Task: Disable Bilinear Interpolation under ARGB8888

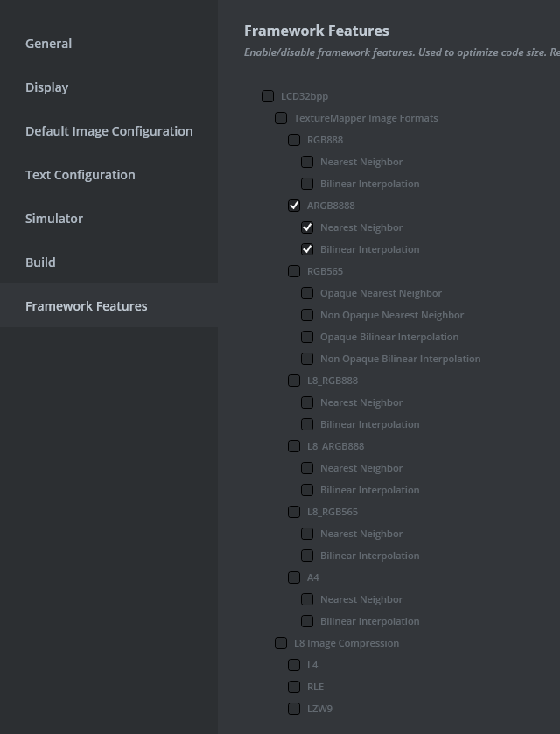Action: click(307, 249)
